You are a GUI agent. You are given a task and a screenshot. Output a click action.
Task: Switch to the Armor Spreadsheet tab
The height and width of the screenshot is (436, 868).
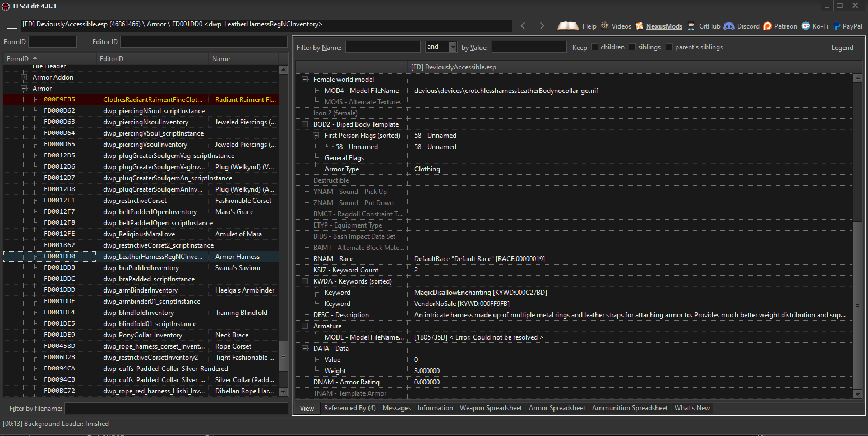click(x=557, y=407)
